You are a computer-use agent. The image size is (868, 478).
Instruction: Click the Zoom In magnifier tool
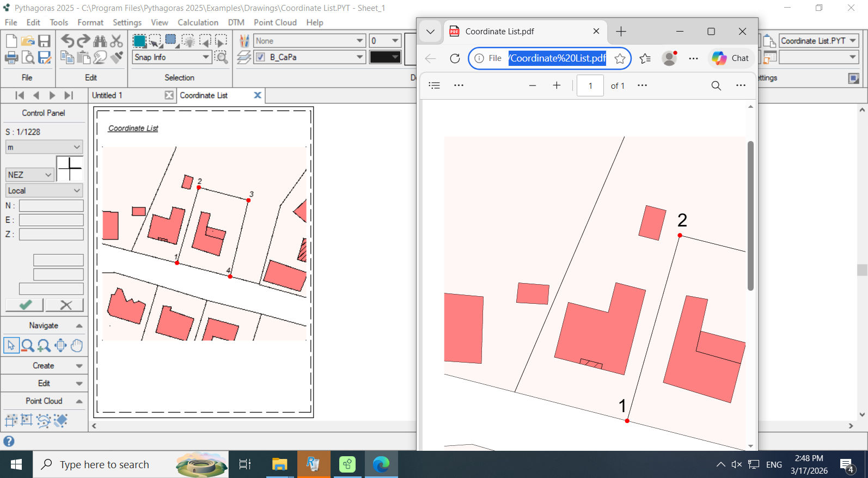(44, 345)
